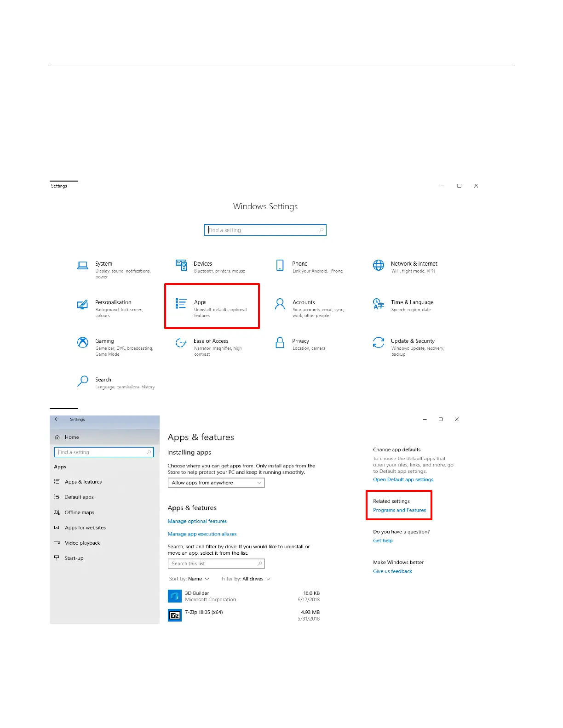Click the Get help link
563x728 pixels.
(x=383, y=540)
